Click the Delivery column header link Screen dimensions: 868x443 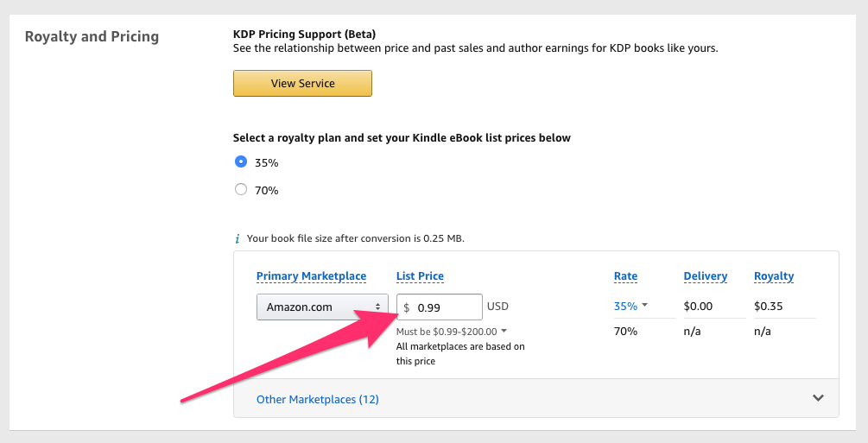tap(706, 275)
